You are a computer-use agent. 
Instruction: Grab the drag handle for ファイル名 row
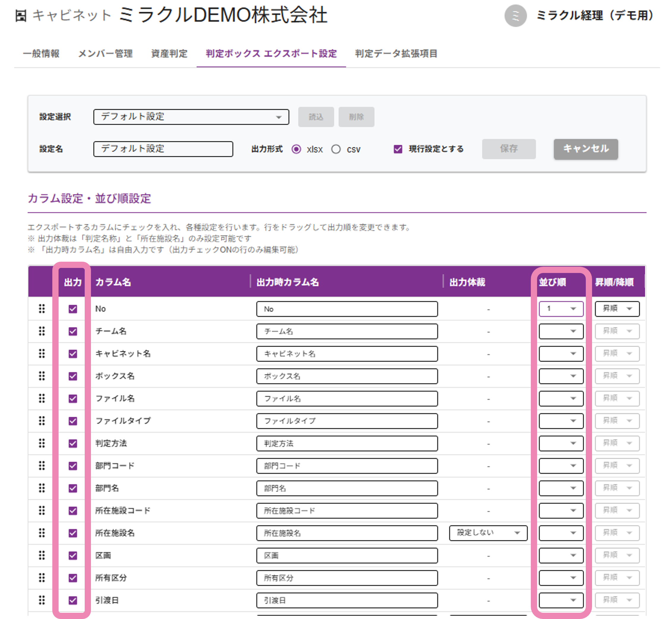[42, 398]
